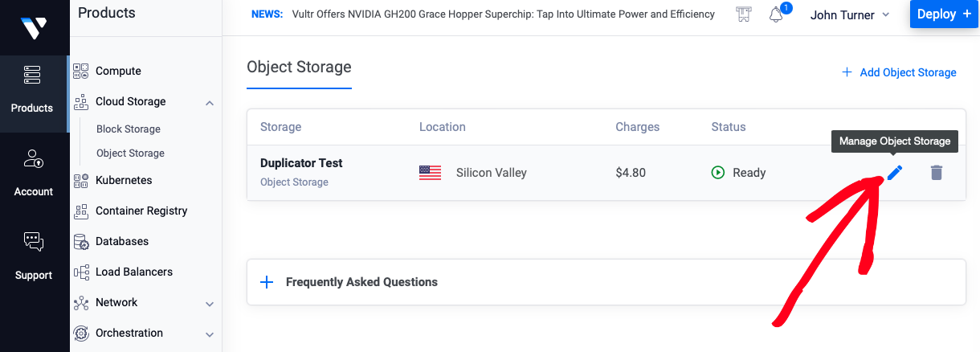Click the Products server icon

pyautogui.click(x=32, y=76)
